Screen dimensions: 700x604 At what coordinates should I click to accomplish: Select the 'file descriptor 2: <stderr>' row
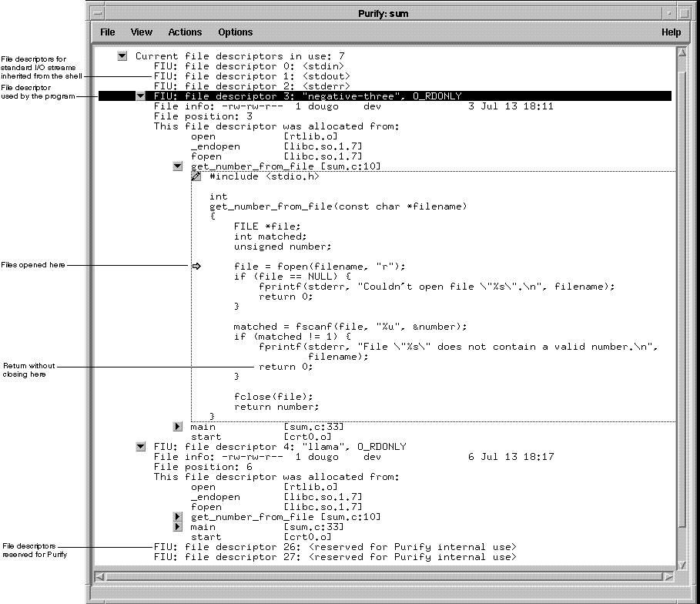[253, 86]
